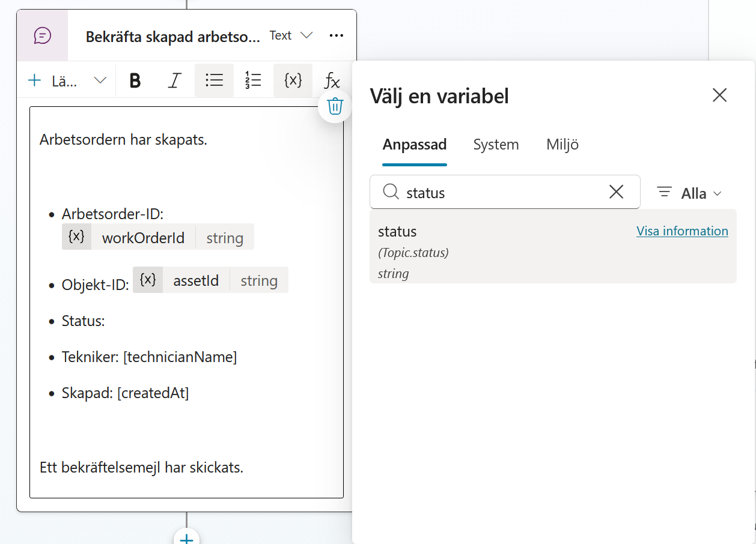Toggle bulleted list formatting
This screenshot has height=544, width=756.
point(214,80)
